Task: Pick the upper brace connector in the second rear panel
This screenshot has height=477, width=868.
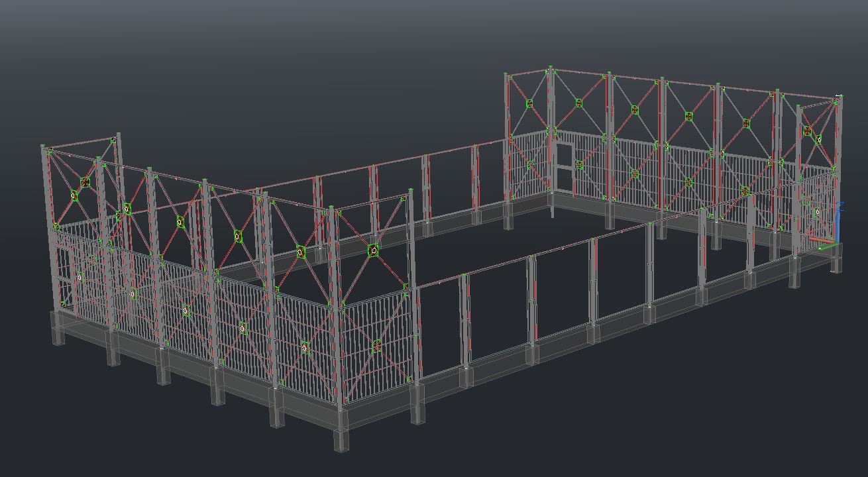Action: click(578, 103)
